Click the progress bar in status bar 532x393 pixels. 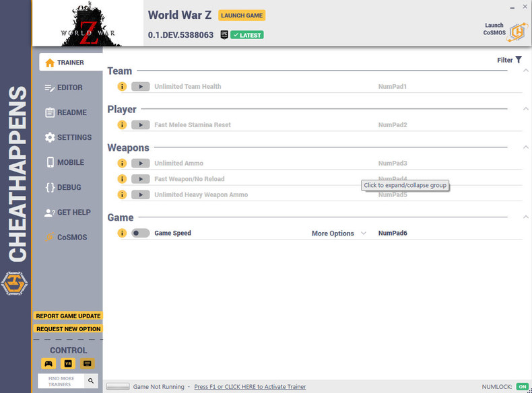coord(118,386)
